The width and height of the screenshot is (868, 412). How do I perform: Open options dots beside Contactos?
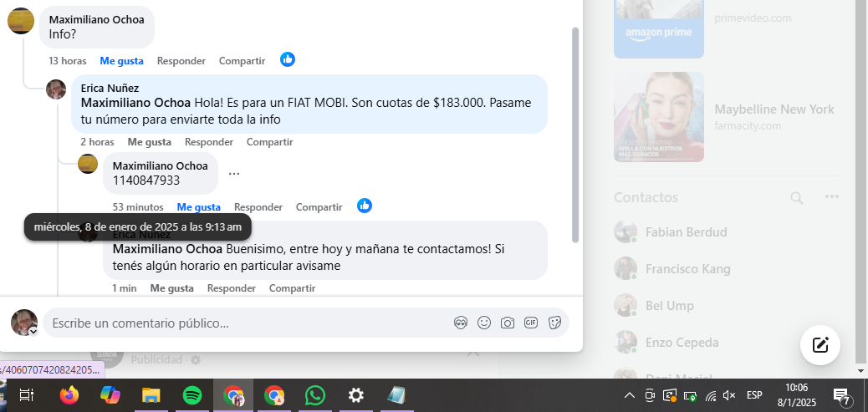coord(831,197)
